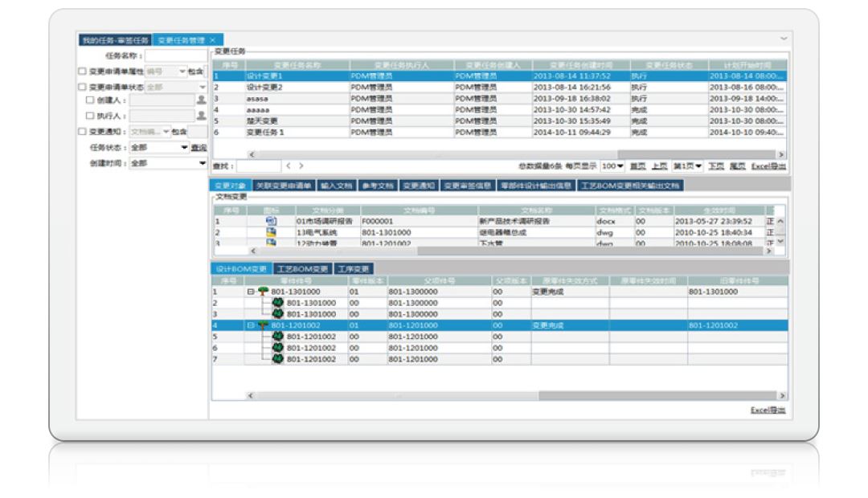This screenshot has height=498, width=868.
Task: Open the 创建时间 dropdown list
Action: [203, 163]
